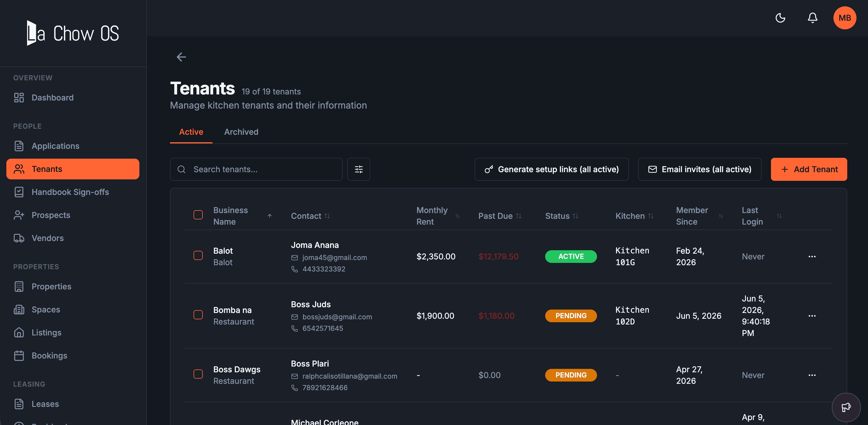Open Prospects in sidebar
Viewport: 868px width, 425px height.
73,215
